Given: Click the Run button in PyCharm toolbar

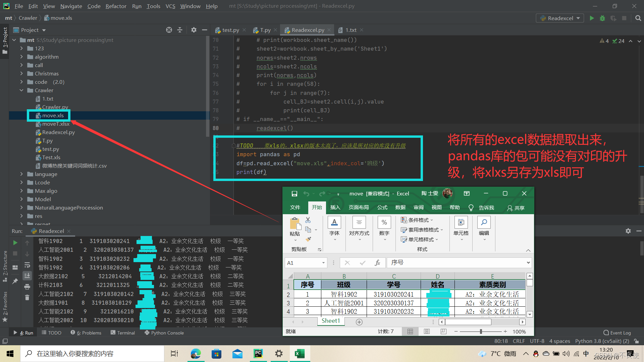Looking at the screenshot, I should tap(591, 18).
